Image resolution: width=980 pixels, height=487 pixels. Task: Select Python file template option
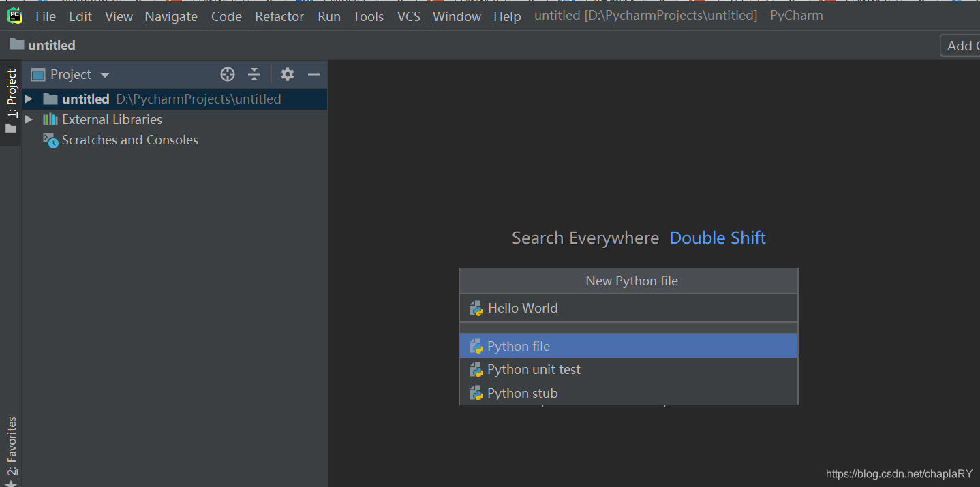point(628,346)
